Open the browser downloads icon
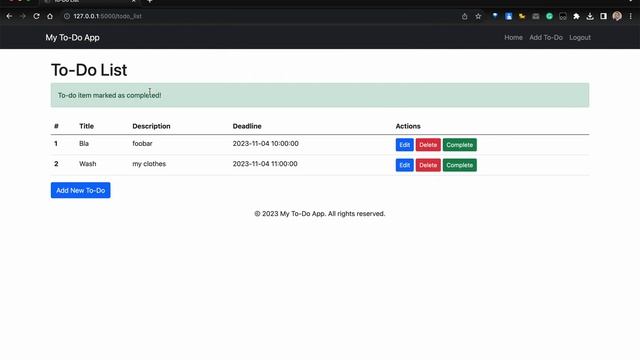The width and height of the screenshot is (640, 360). click(x=590, y=16)
